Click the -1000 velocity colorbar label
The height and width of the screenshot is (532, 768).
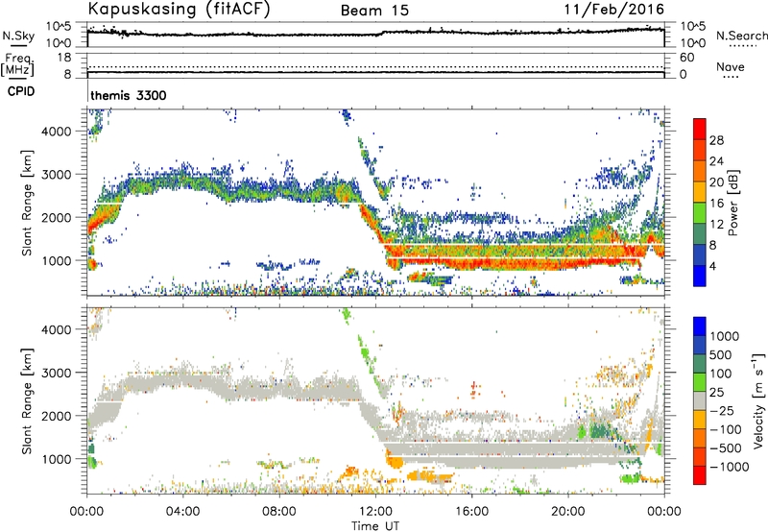coord(730,467)
